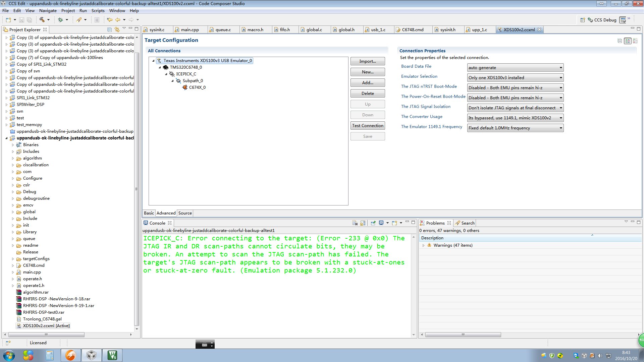Click the New... button
The height and width of the screenshot is (362, 644).
pos(368,72)
